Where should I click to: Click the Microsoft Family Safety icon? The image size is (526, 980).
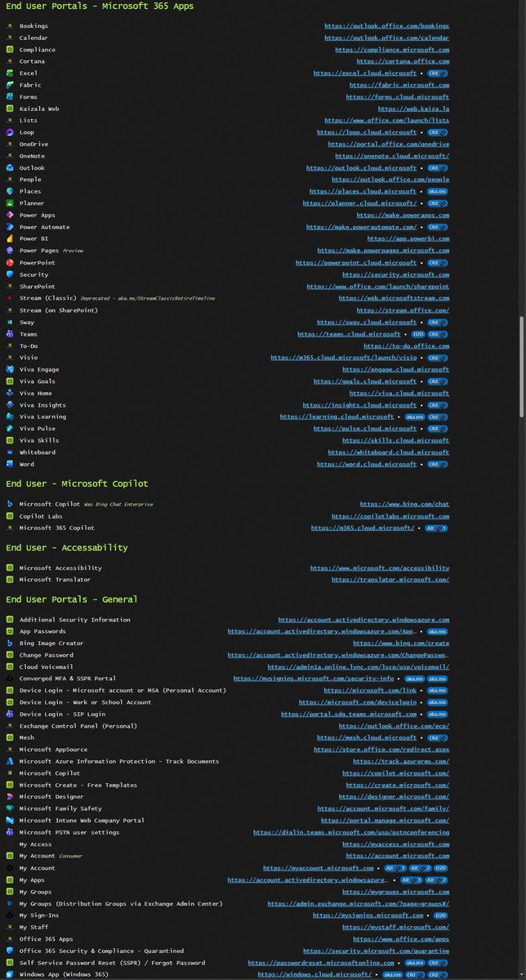(x=10, y=808)
